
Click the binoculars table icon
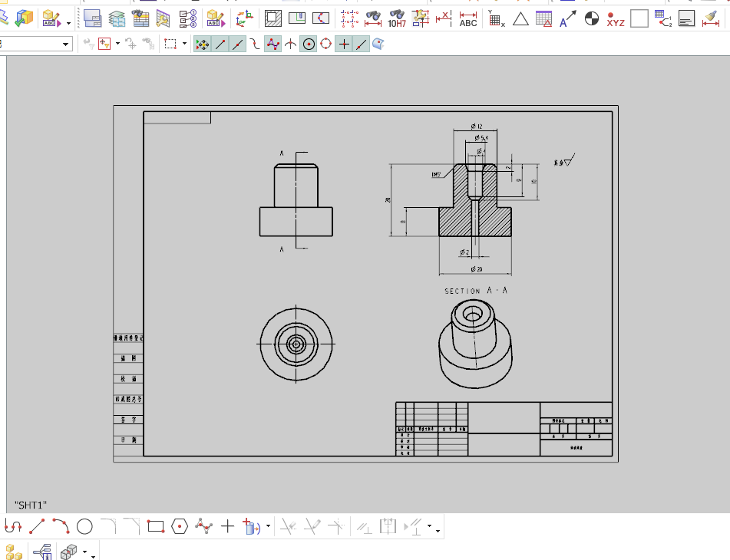[140, 18]
